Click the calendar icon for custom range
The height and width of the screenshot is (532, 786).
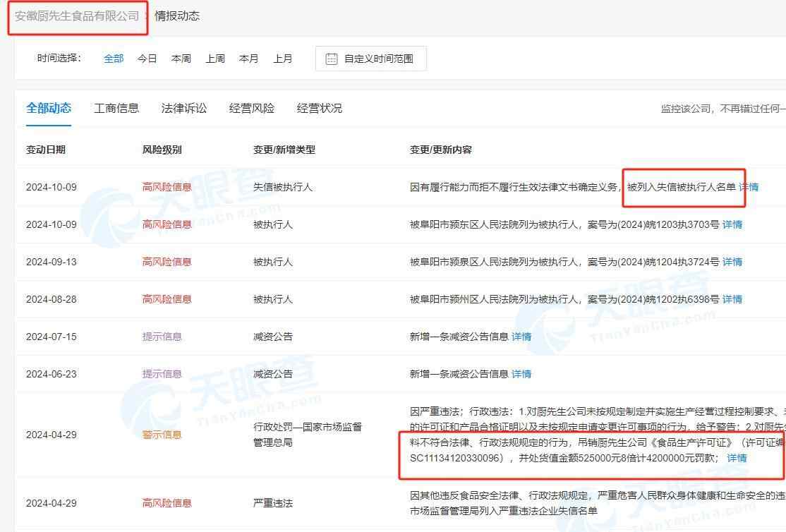click(x=332, y=59)
